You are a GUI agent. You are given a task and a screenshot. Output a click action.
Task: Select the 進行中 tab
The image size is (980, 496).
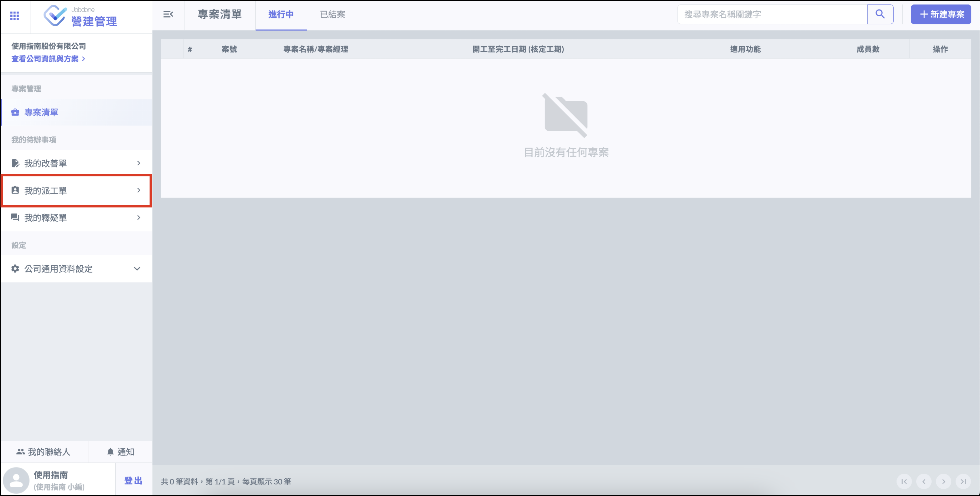281,14
